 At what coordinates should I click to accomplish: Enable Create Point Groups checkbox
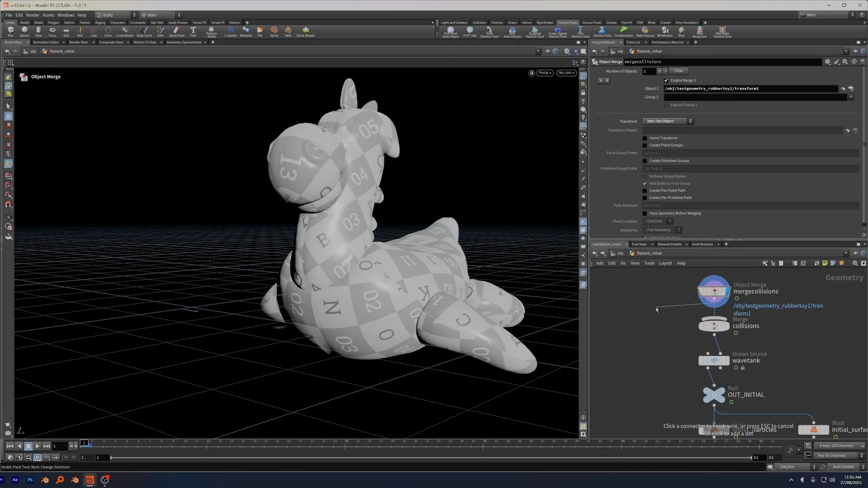coord(645,145)
